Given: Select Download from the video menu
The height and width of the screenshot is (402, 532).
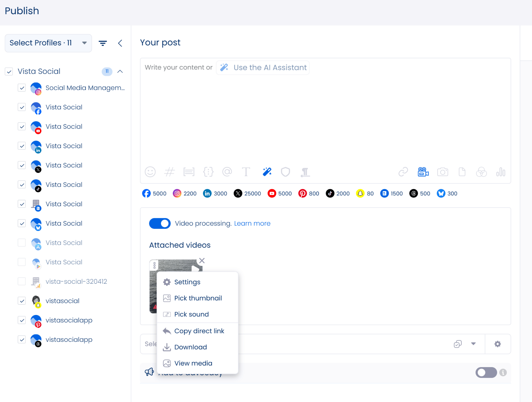Looking at the screenshot, I should tap(190, 347).
